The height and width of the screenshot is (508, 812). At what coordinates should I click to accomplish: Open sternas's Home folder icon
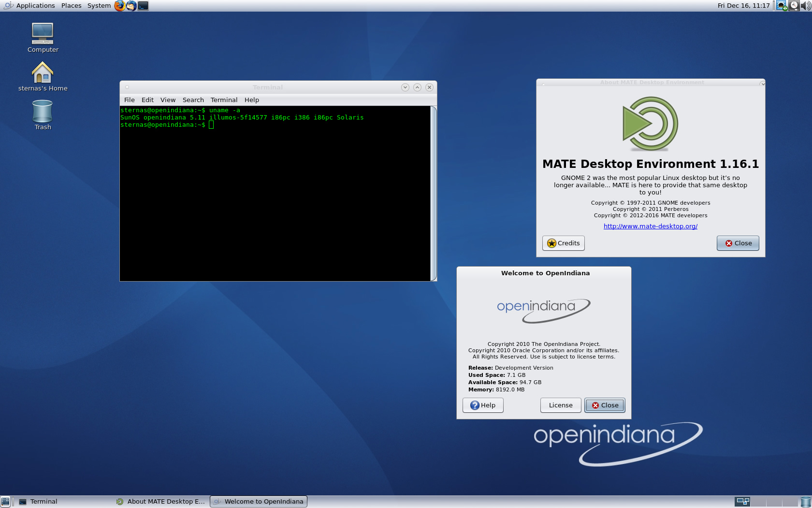43,76
